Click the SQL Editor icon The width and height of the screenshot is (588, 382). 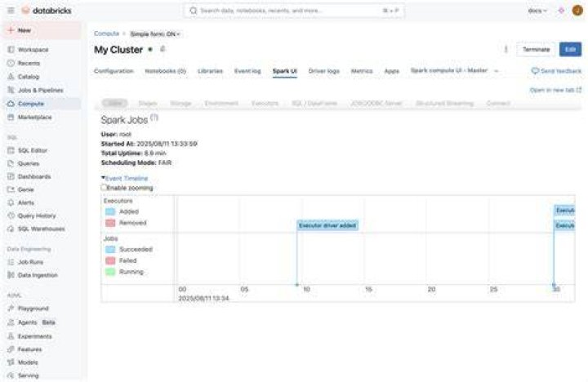[11, 150]
